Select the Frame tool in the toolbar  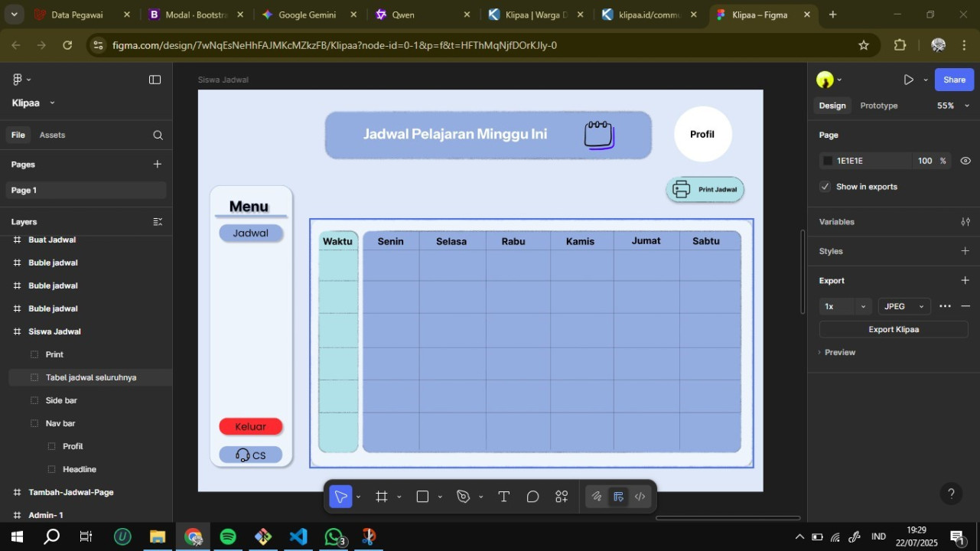click(x=382, y=497)
